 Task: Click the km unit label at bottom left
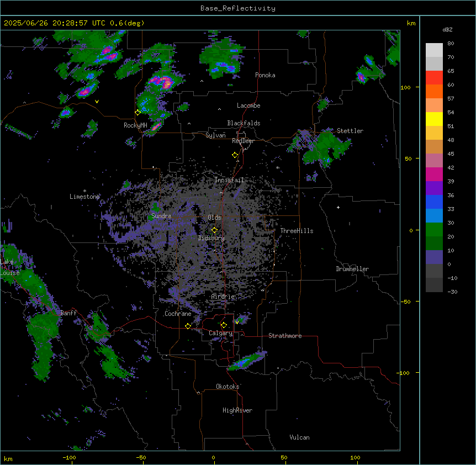8,458
